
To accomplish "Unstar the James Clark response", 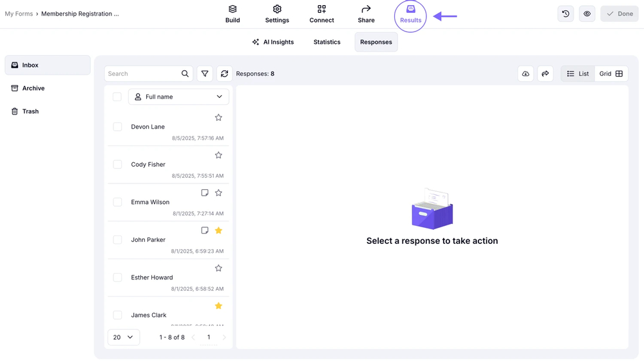I will pyautogui.click(x=218, y=306).
